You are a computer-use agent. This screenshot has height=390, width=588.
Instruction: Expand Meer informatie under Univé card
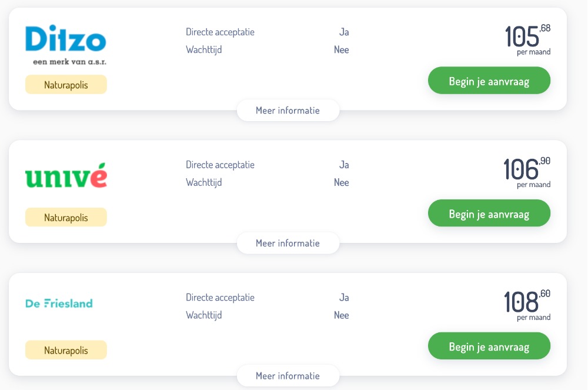[288, 243]
